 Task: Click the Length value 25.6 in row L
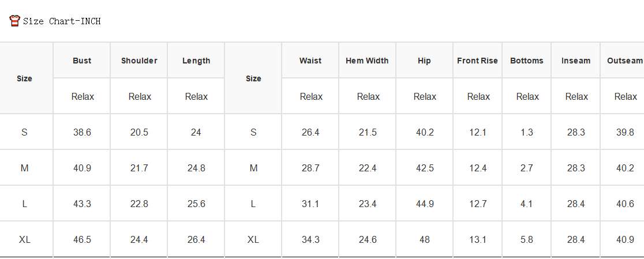(x=196, y=204)
